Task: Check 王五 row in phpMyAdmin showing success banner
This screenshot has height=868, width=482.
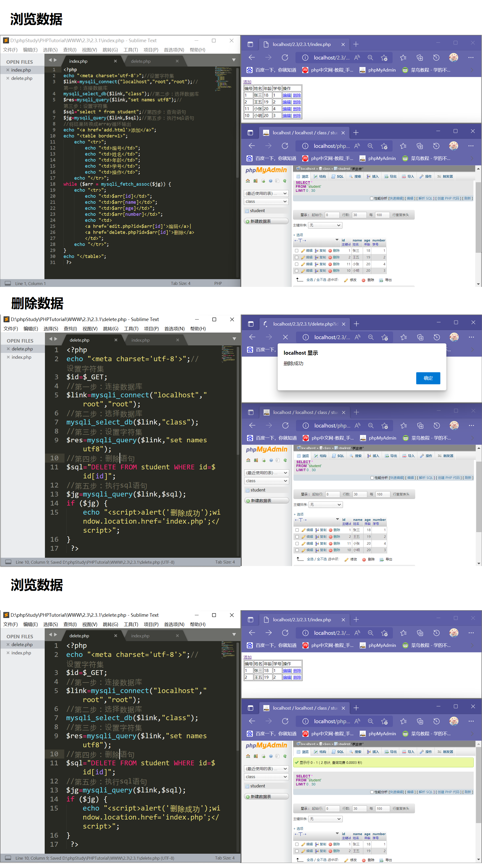Action: [x=297, y=851]
